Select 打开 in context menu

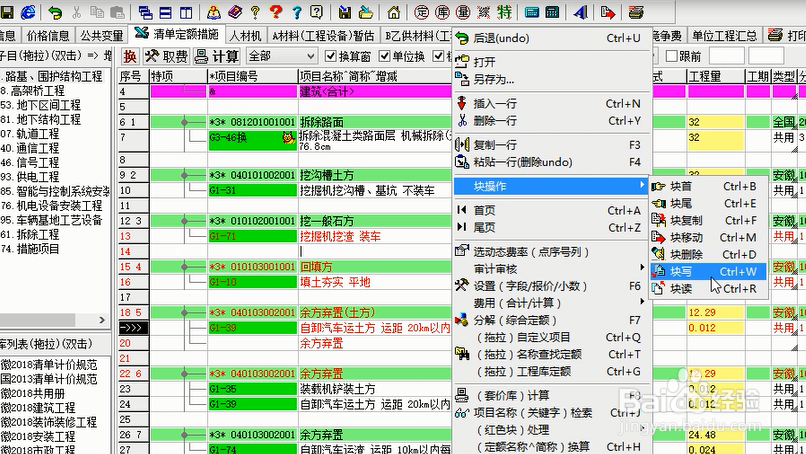[x=552, y=62]
